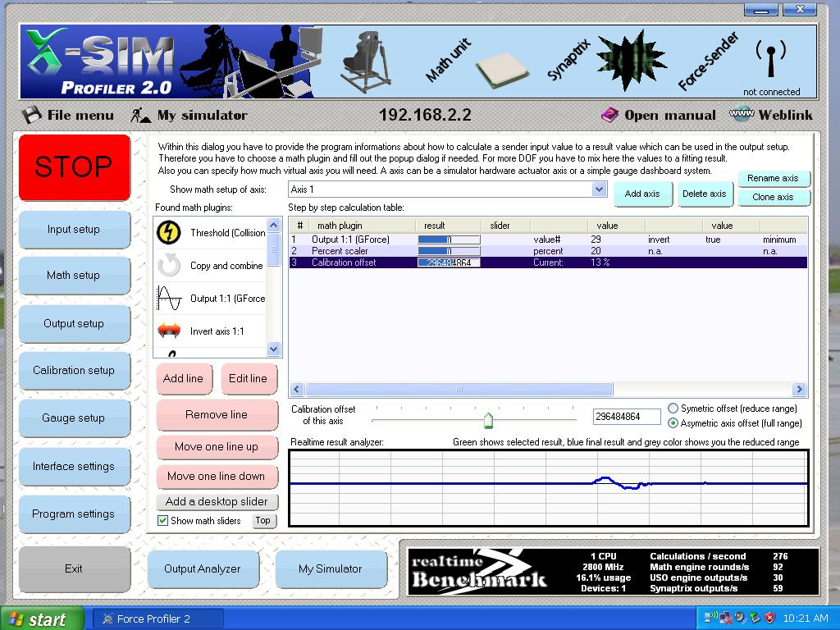Click Move one line down button
Viewport: 840px width, 630px height.
217,477
